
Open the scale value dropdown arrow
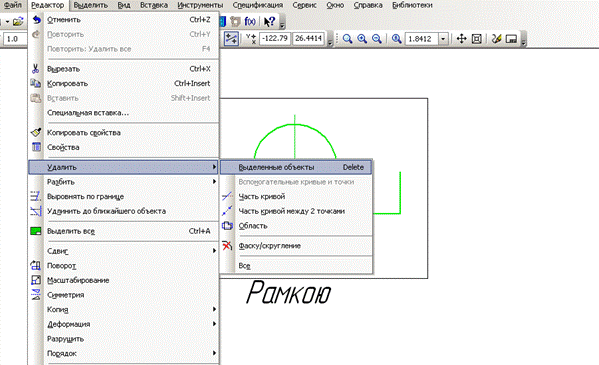pos(443,39)
